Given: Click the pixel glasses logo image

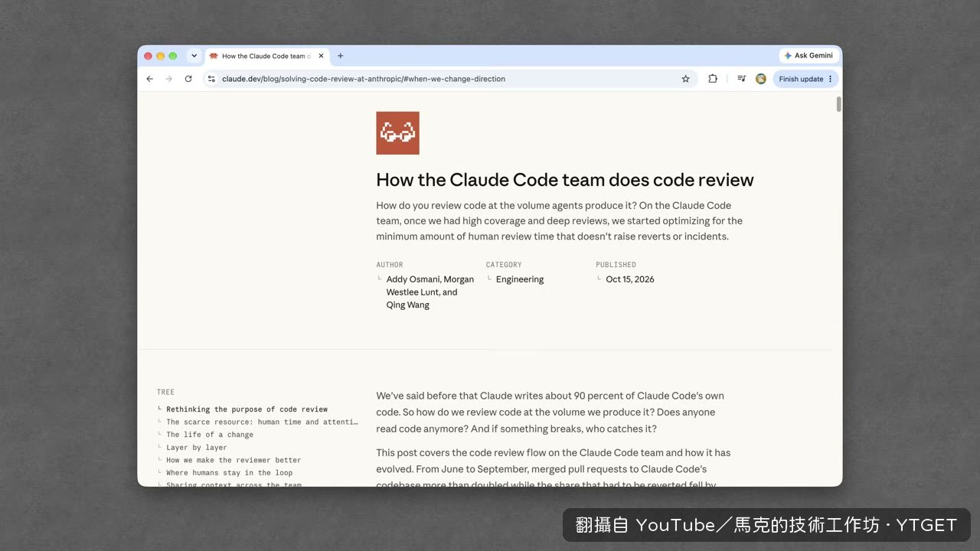Looking at the screenshot, I should [x=397, y=133].
